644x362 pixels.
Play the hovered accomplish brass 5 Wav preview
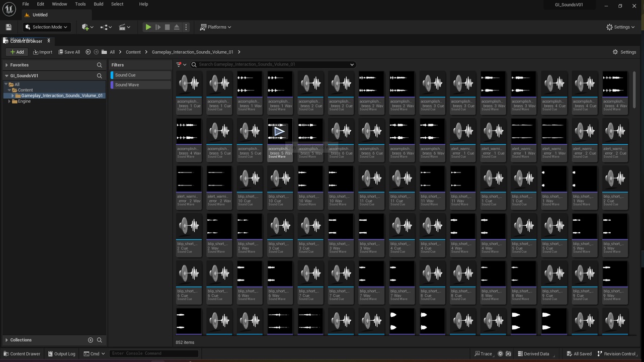coord(279,131)
